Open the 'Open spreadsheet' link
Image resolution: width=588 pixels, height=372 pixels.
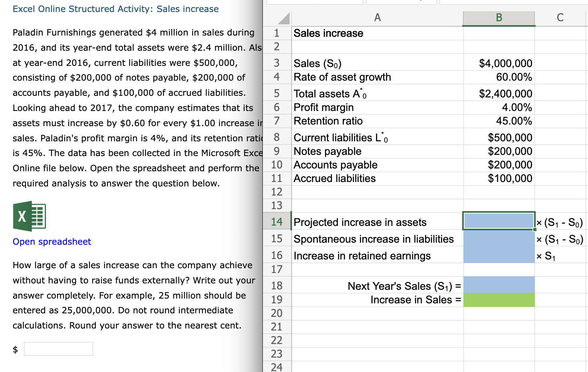tap(52, 241)
